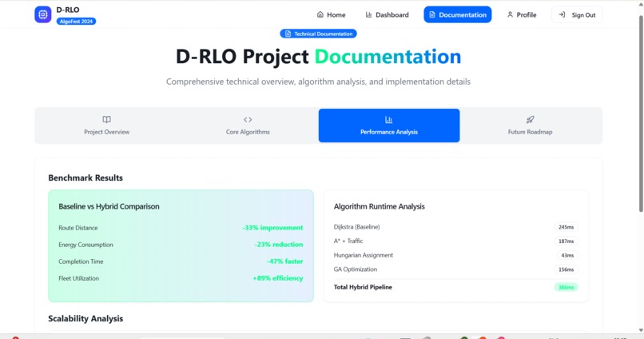This screenshot has height=339, width=644.
Task: Click the 245ms runtime badge
Action: point(566,227)
